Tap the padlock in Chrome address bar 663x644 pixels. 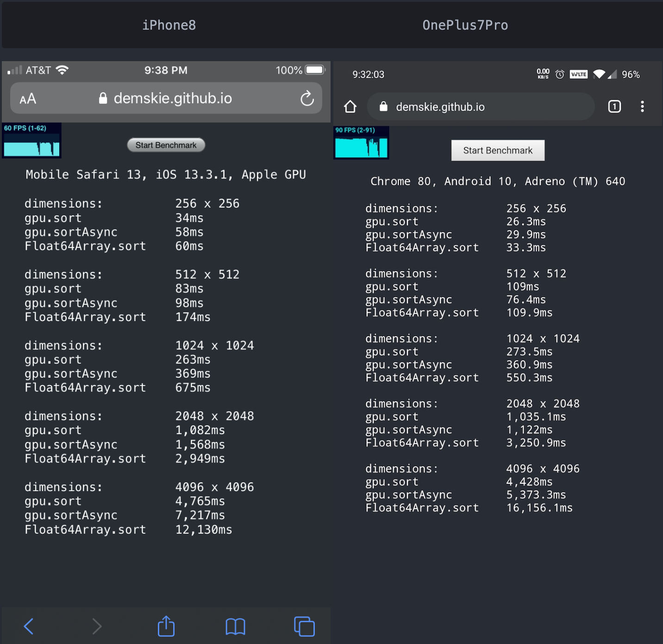[383, 107]
